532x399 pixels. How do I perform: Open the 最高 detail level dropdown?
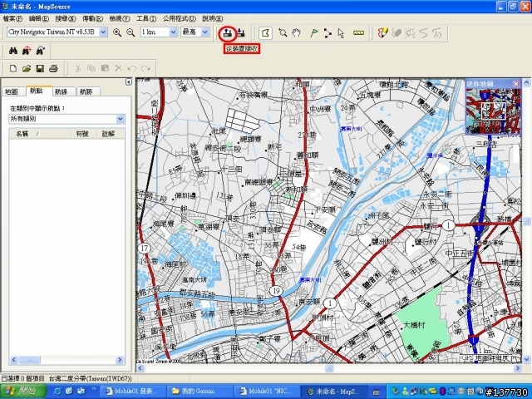(x=205, y=32)
